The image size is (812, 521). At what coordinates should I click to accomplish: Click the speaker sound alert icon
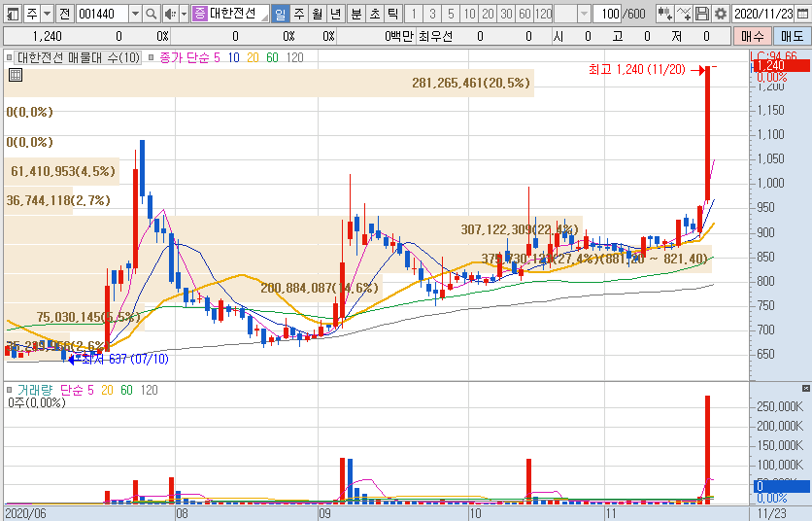click(x=170, y=14)
